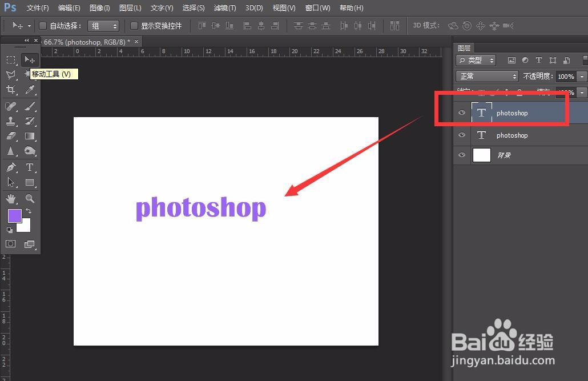Viewport: 588px width, 381px height.
Task: Click align vertical centers icon
Action: pyautogui.click(x=216, y=26)
